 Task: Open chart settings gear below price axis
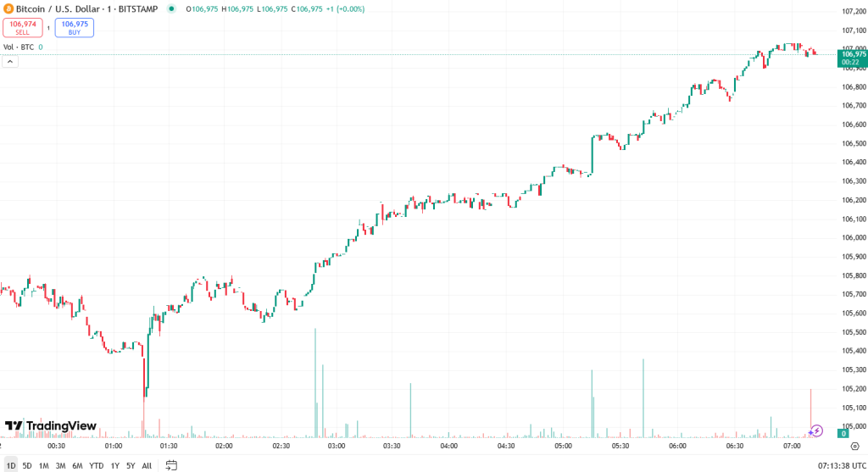[854, 446]
